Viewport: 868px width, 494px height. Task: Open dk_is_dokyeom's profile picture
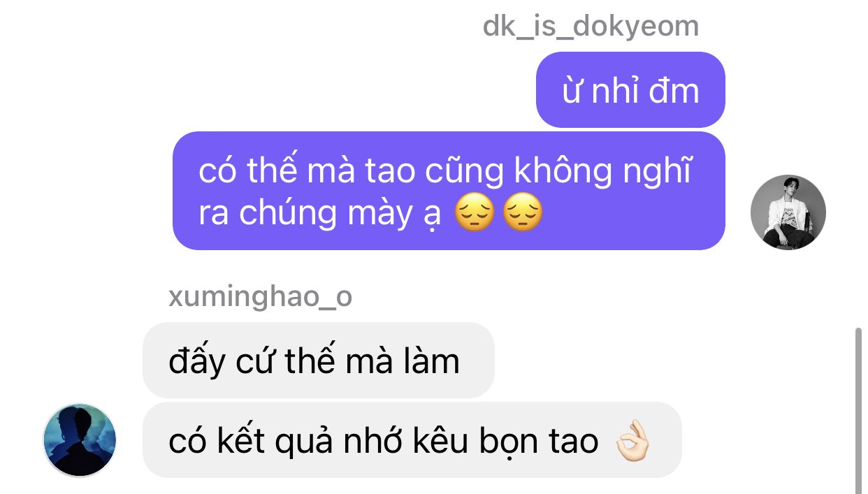point(788,212)
